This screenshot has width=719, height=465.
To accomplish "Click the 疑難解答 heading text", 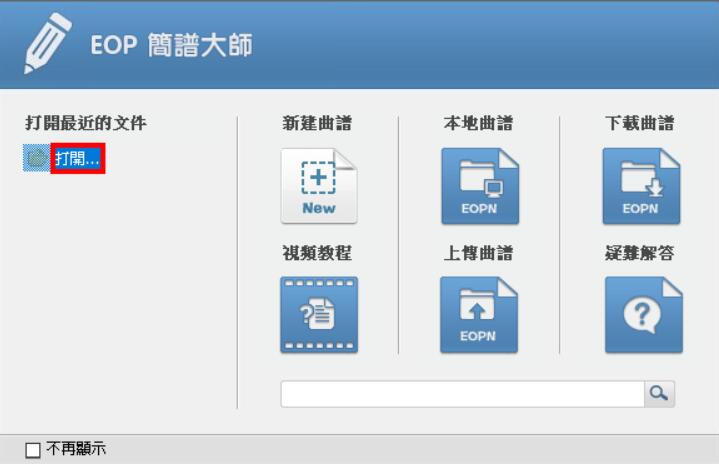I will pyautogui.click(x=640, y=253).
